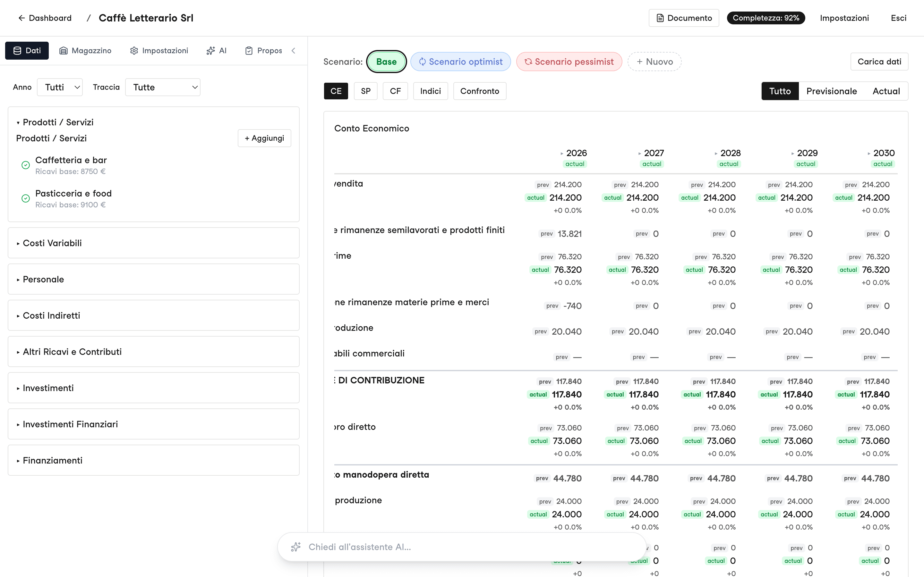Expand the Personale section
Screen dimensions: 924x577
pos(153,279)
